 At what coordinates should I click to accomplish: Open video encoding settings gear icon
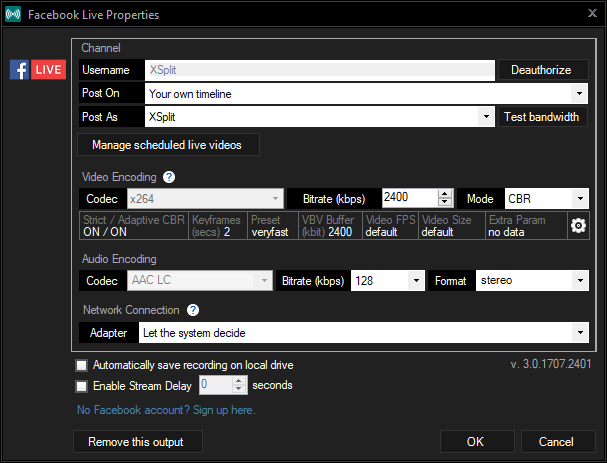(578, 226)
